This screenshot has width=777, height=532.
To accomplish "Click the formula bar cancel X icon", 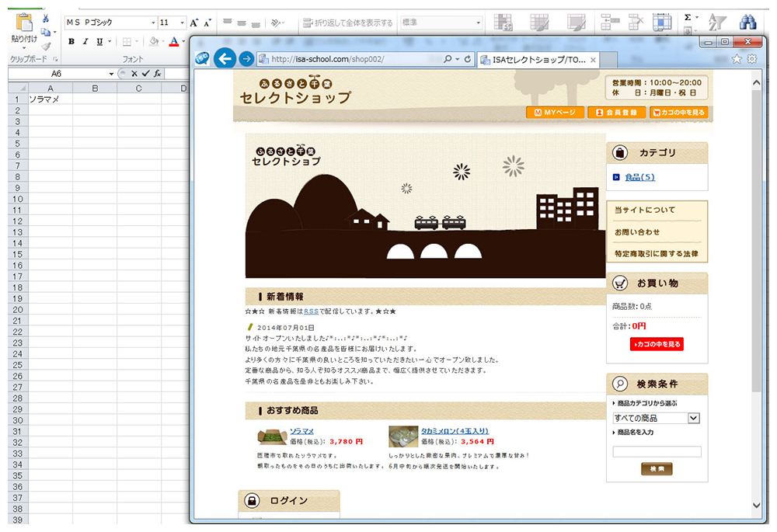I will pos(134,74).
